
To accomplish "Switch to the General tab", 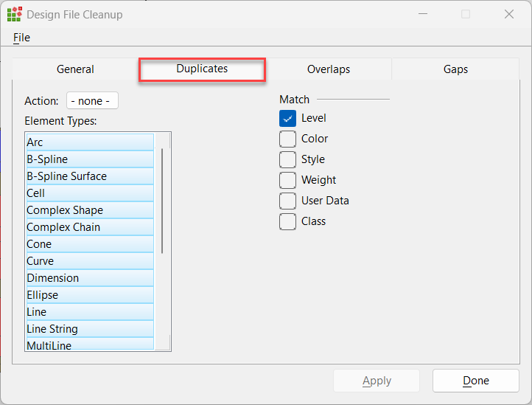I will [75, 69].
